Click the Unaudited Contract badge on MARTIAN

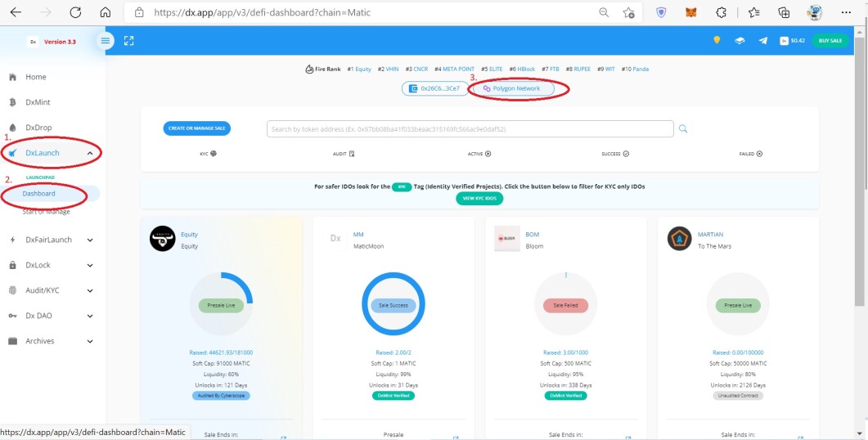[738, 396]
